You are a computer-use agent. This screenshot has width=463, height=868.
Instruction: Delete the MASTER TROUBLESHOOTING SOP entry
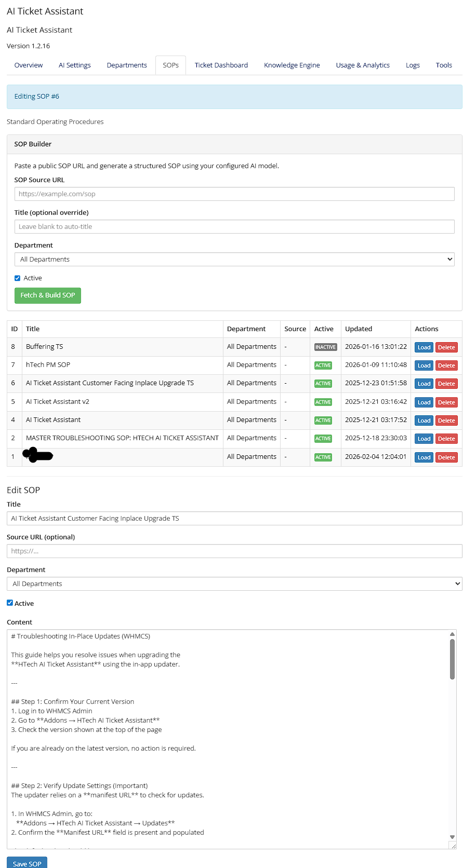click(x=446, y=439)
